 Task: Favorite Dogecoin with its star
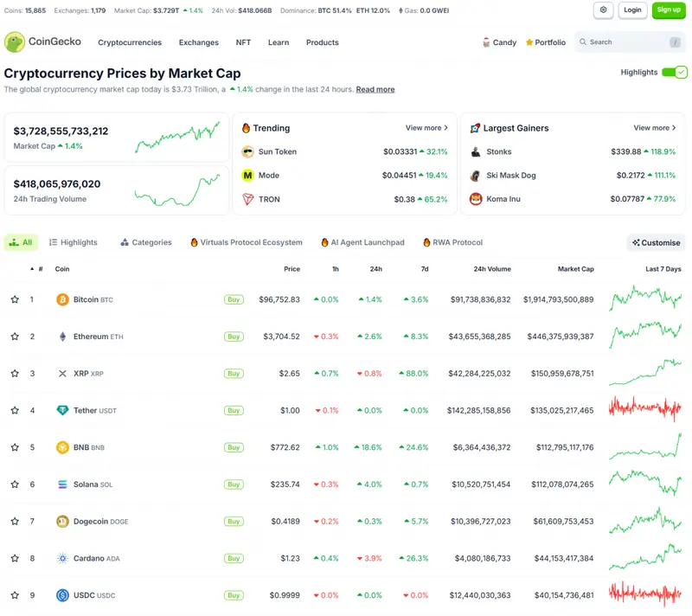point(15,522)
